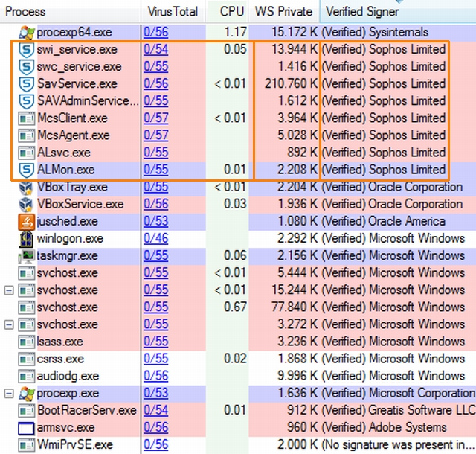Click the WmiPrvSE.exe window icon

point(27,445)
